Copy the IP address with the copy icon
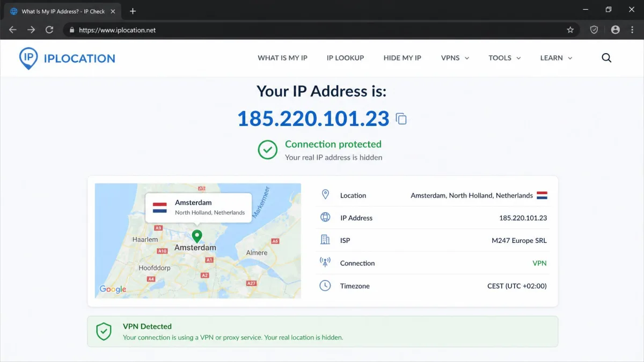 (x=401, y=119)
